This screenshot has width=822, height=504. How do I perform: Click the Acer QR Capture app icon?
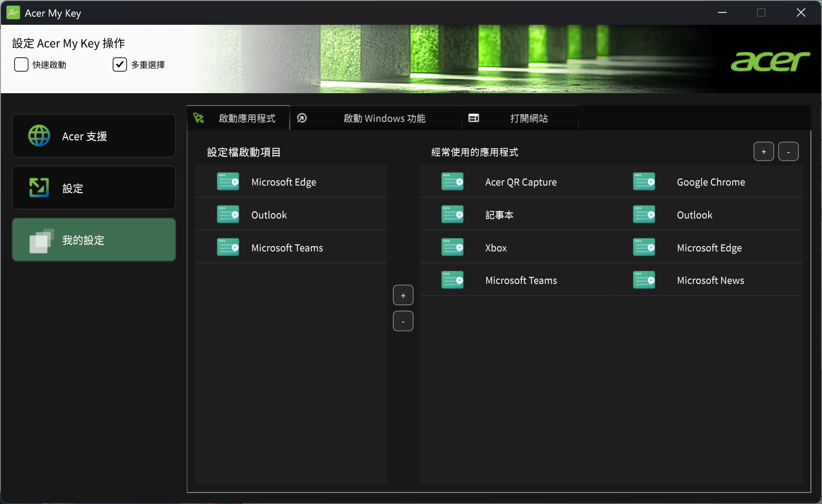tap(452, 182)
